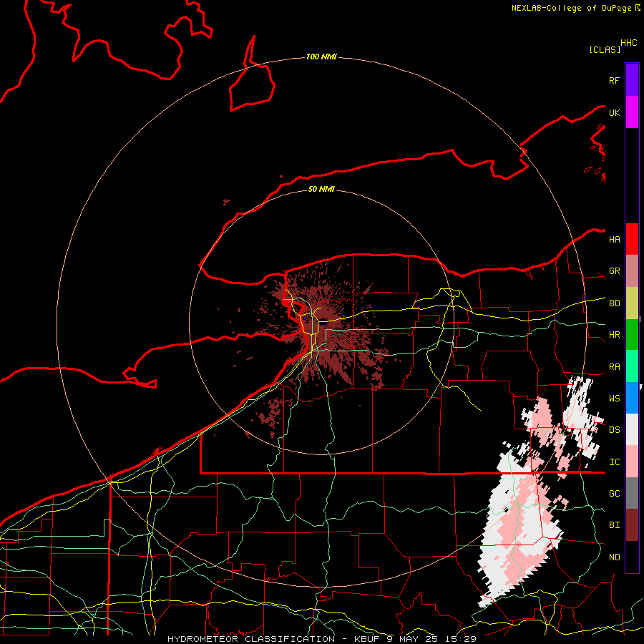
Task: Click the DS legend label
Action: click(x=615, y=430)
